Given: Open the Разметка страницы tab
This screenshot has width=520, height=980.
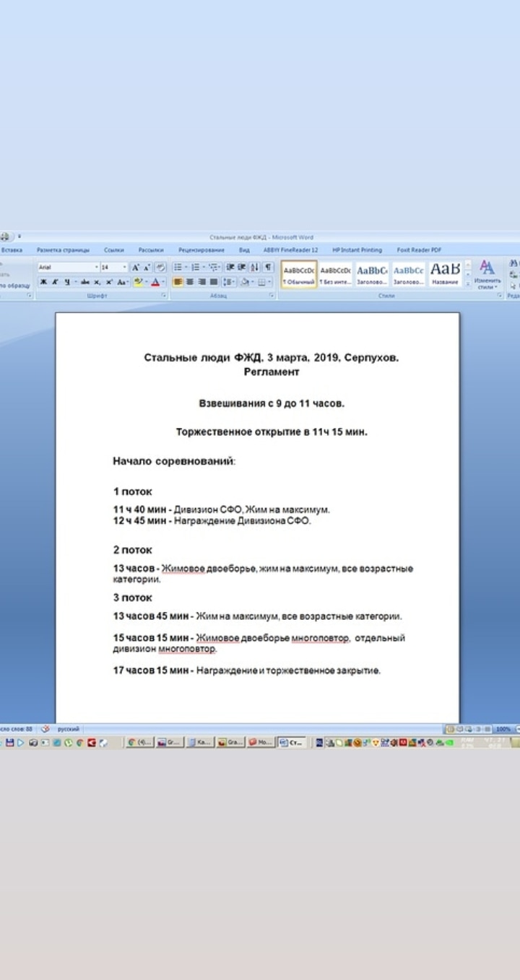Looking at the screenshot, I should click(64, 250).
